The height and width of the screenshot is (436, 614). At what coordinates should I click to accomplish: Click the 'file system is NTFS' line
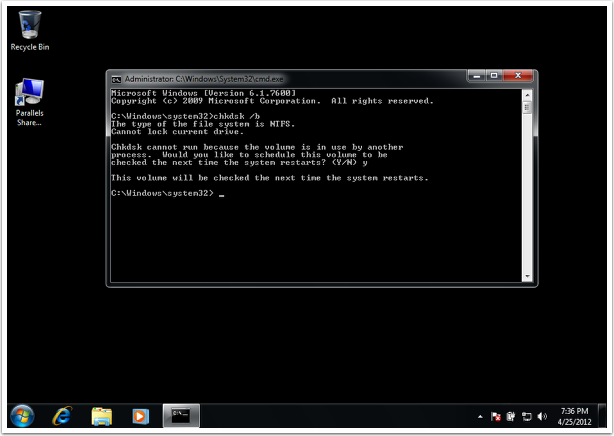[x=203, y=124]
